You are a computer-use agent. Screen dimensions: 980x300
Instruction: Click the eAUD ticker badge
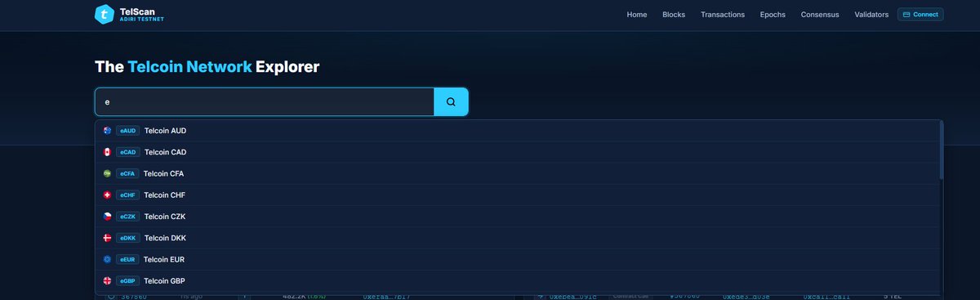[x=127, y=131]
